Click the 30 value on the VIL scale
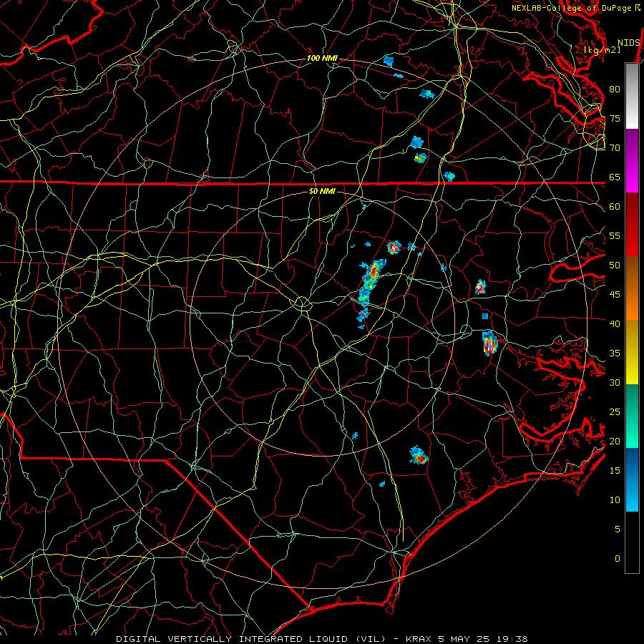This screenshot has height=644, width=644. (615, 382)
